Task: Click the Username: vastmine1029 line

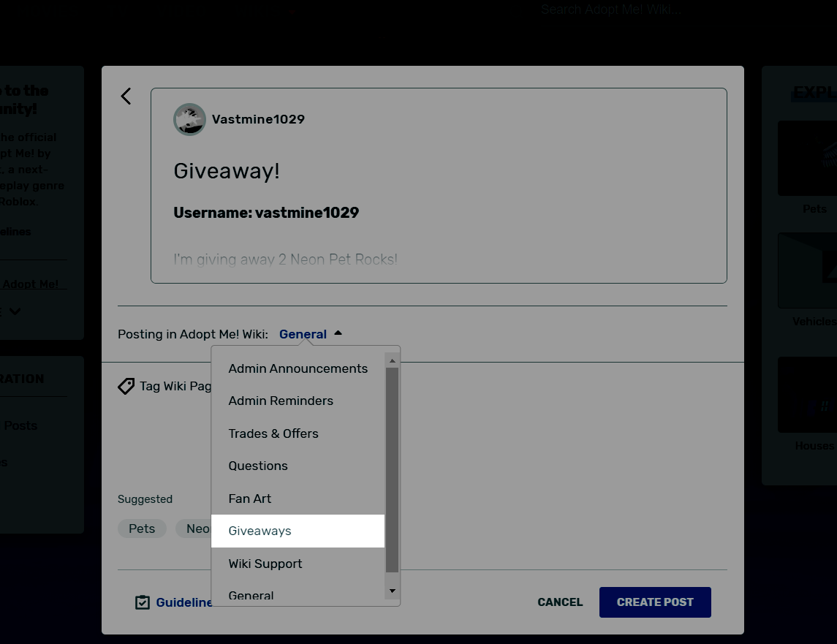Action: click(x=266, y=213)
